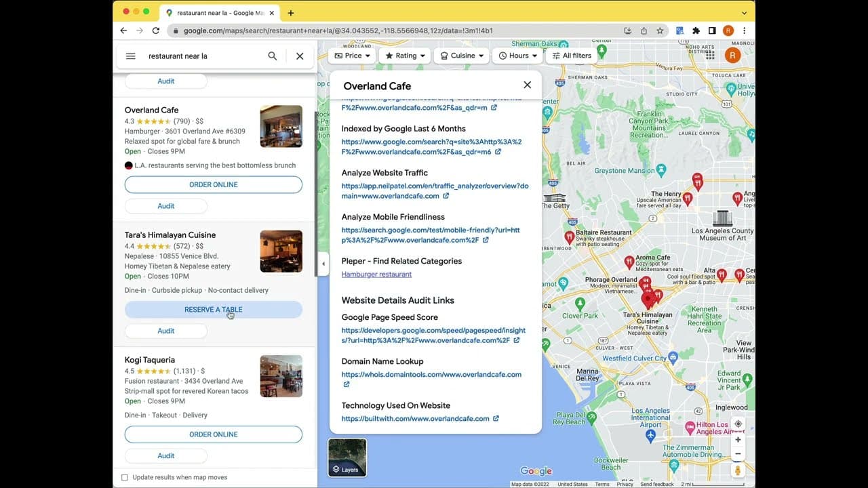Viewport: 868px width, 488px height.
Task: Zoom out the map with minus
Action: coord(738,453)
